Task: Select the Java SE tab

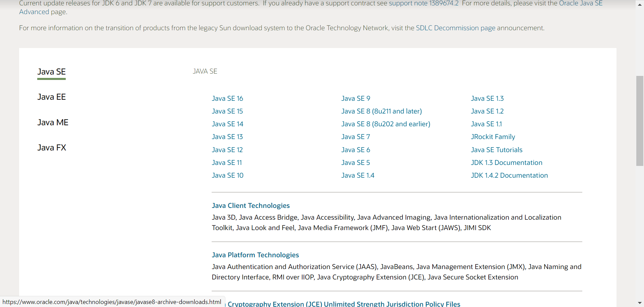Action: pos(51,72)
